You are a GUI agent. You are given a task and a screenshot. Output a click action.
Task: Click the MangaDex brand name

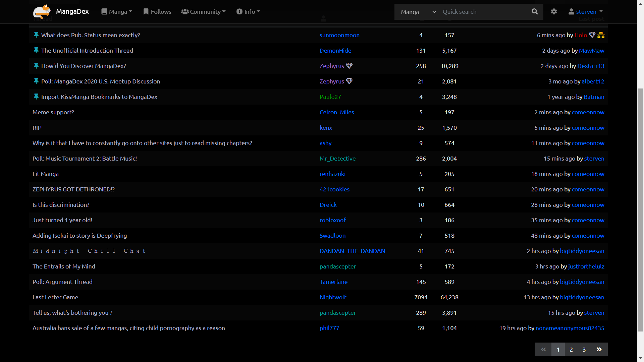pyautogui.click(x=72, y=12)
